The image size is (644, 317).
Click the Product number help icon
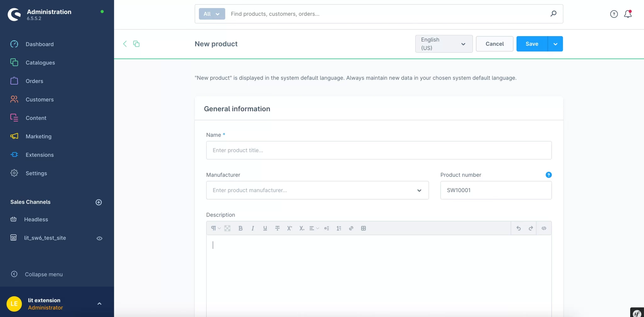[548, 175]
